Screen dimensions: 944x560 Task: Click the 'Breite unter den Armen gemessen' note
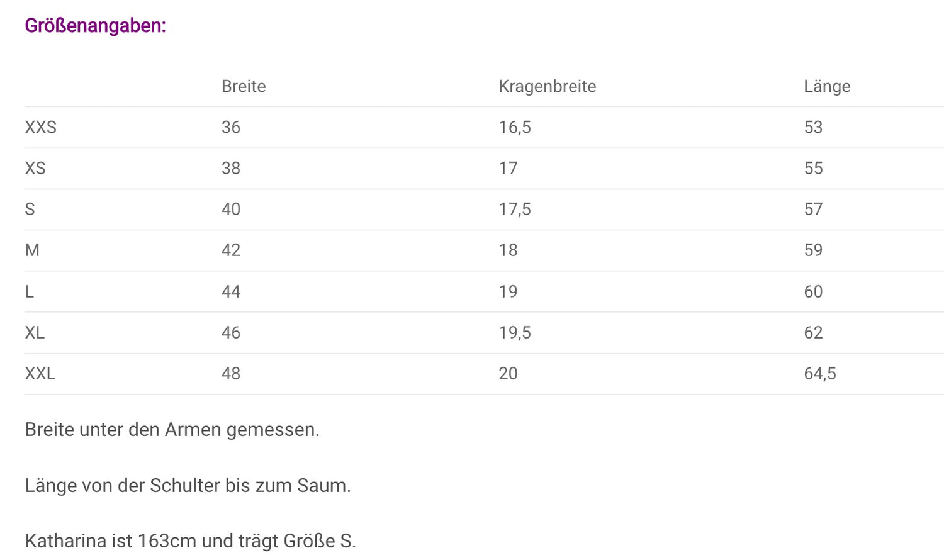tap(172, 429)
